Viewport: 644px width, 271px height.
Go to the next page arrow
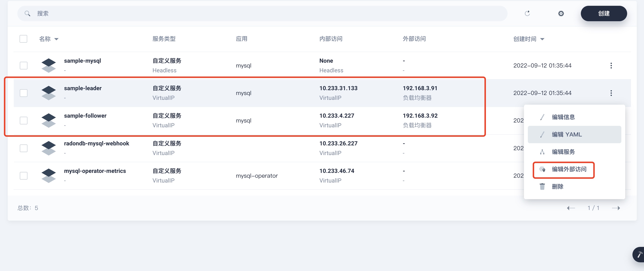[616, 208]
